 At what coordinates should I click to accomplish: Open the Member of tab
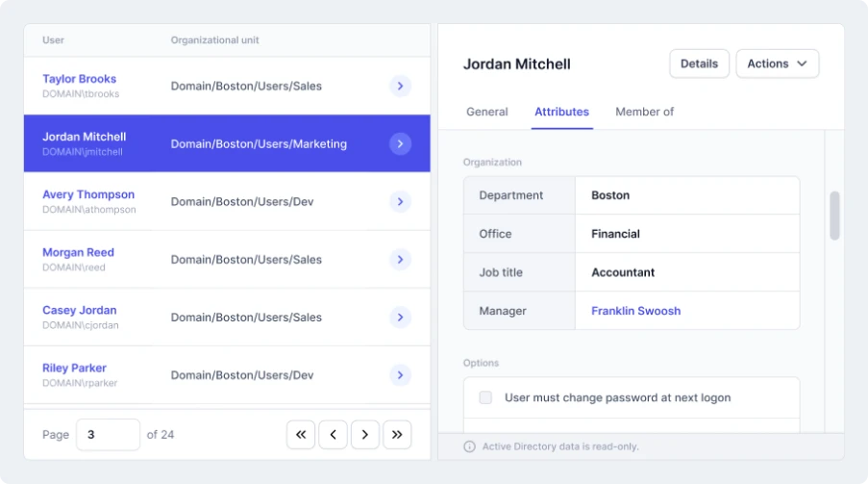point(644,112)
